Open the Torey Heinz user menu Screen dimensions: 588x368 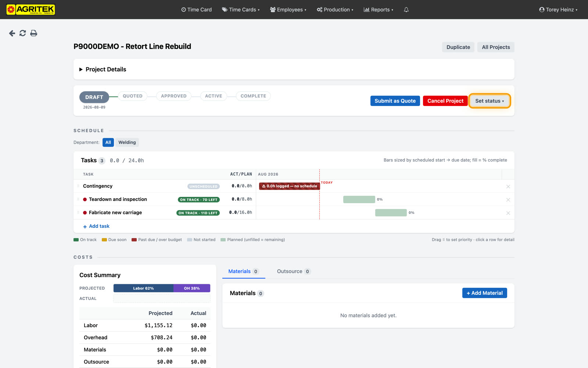click(x=558, y=10)
